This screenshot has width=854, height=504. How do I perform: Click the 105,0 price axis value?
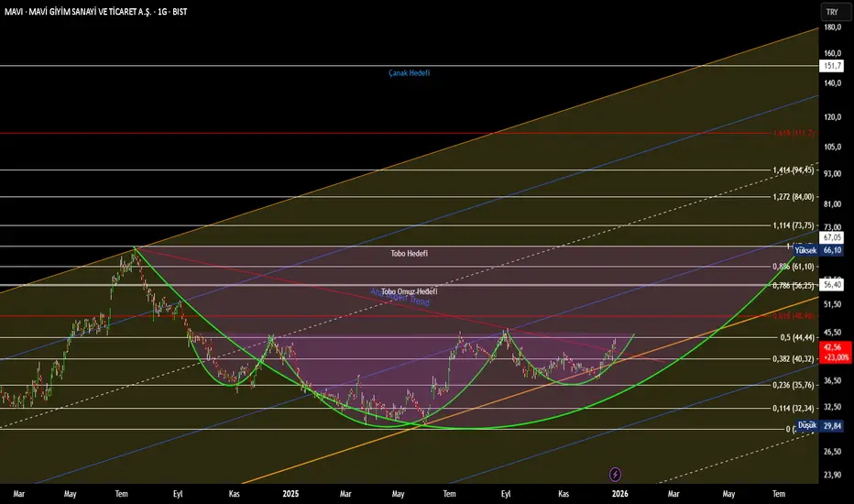pos(832,147)
